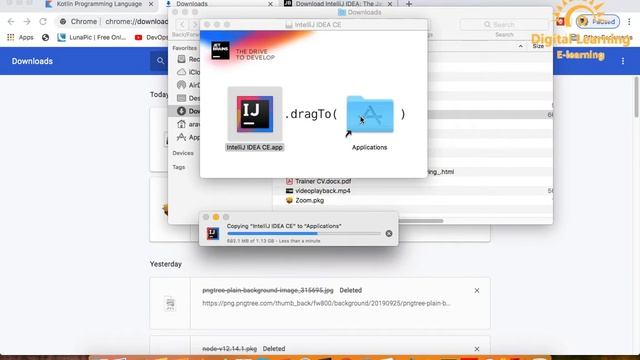640x360 pixels.
Task: Open iCloud Drive in Finder sidebar
Action: click(188, 72)
